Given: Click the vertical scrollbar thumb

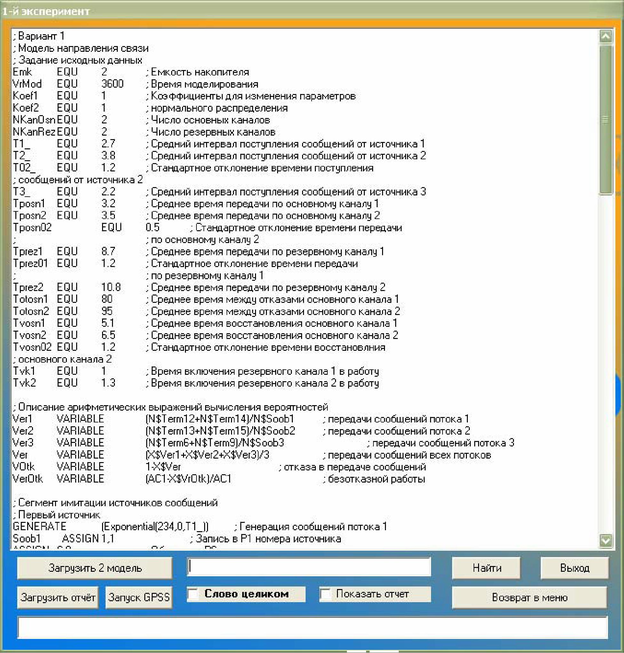Looking at the screenshot, I should coord(606,120).
